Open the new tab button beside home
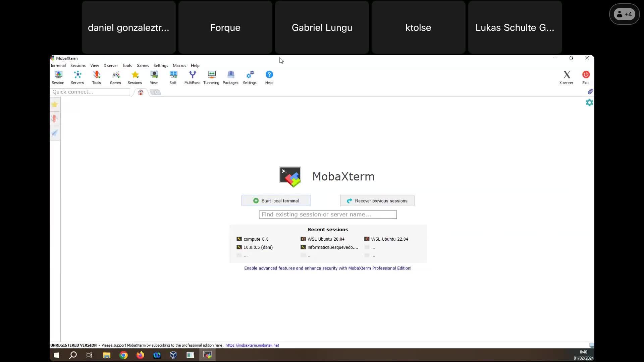 [x=155, y=92]
